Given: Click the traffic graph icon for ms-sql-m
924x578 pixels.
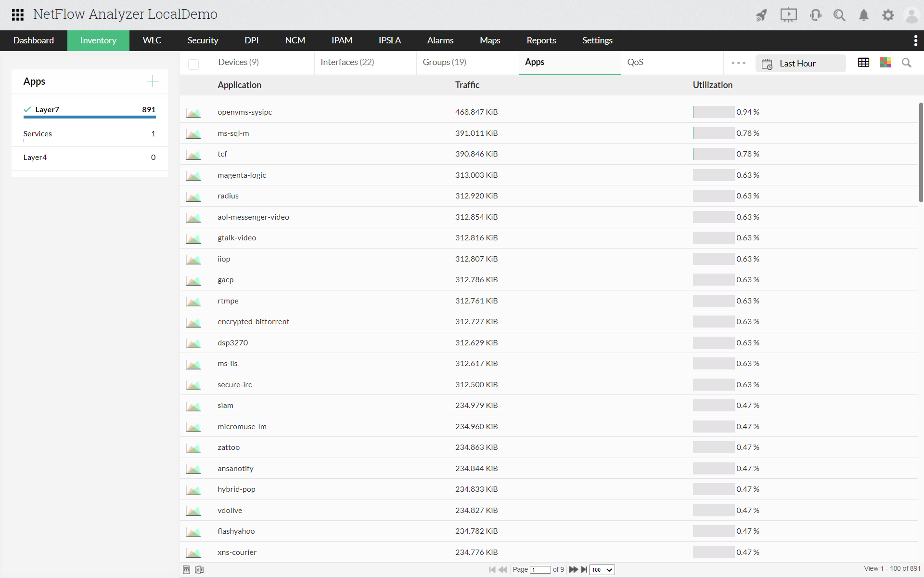Looking at the screenshot, I should tap(193, 132).
